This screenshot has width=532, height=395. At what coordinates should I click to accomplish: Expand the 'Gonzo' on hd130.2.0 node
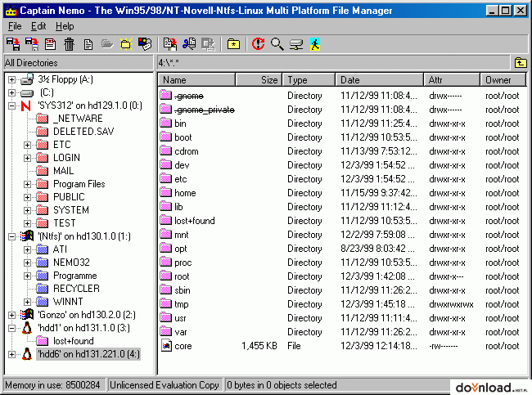click(12, 315)
